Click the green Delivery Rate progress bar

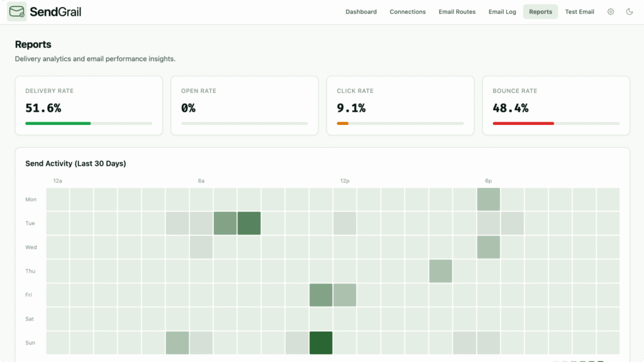[58, 123]
